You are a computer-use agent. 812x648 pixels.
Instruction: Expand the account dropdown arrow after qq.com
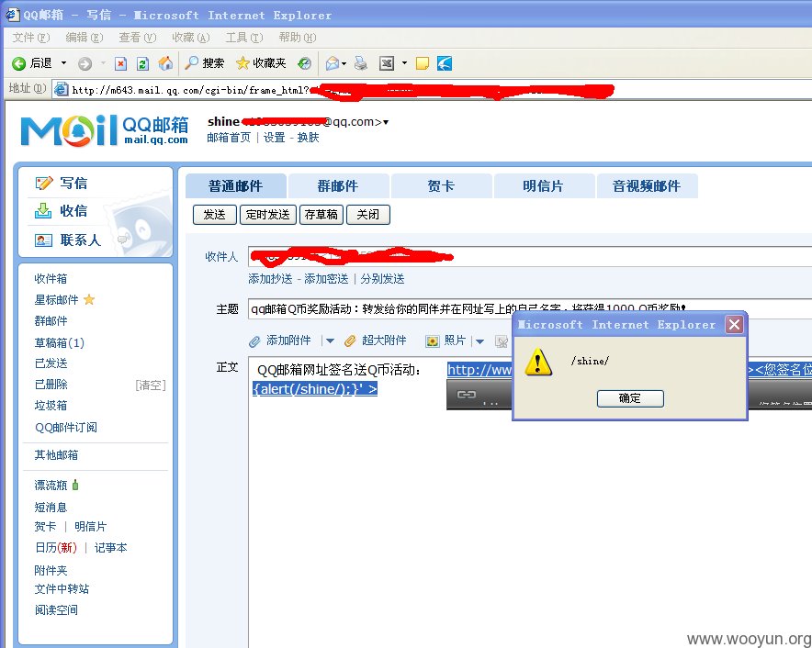point(386,122)
